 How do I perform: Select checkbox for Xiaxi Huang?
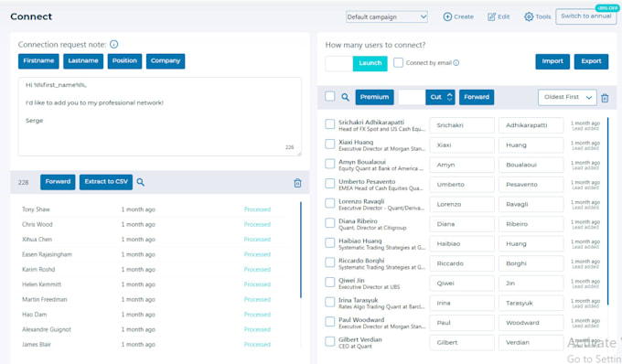(x=329, y=144)
